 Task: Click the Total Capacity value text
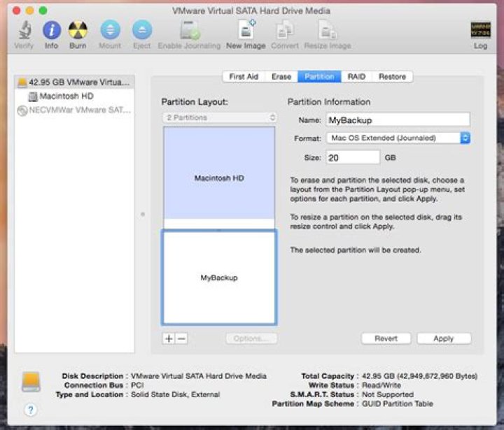[419, 376]
